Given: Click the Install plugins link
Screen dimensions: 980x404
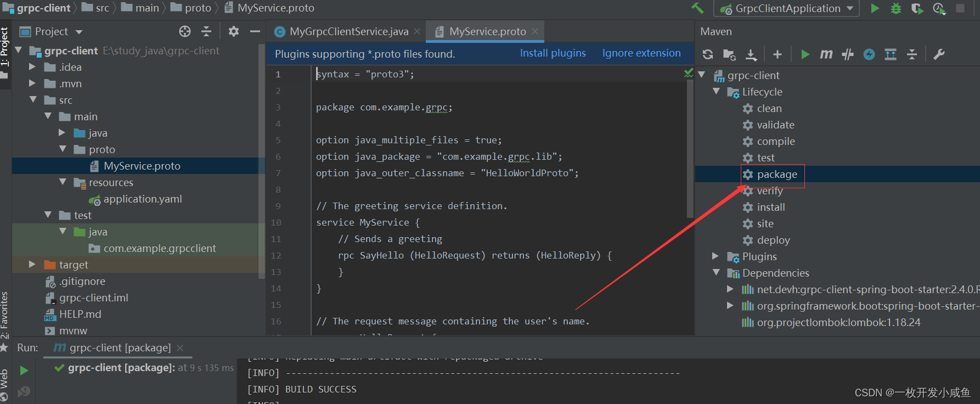Looking at the screenshot, I should tap(553, 53).
